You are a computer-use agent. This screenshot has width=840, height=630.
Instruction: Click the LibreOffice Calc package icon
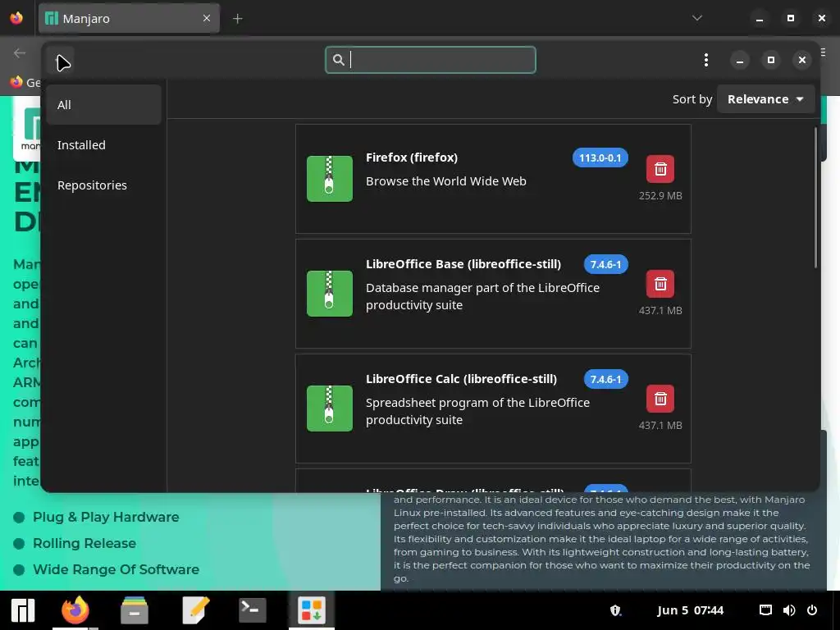click(330, 409)
